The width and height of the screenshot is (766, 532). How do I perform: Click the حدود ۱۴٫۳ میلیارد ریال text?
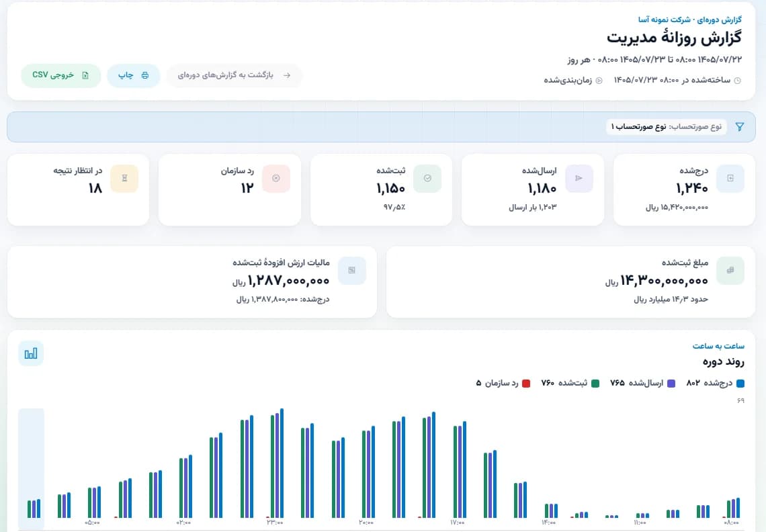pos(671,299)
